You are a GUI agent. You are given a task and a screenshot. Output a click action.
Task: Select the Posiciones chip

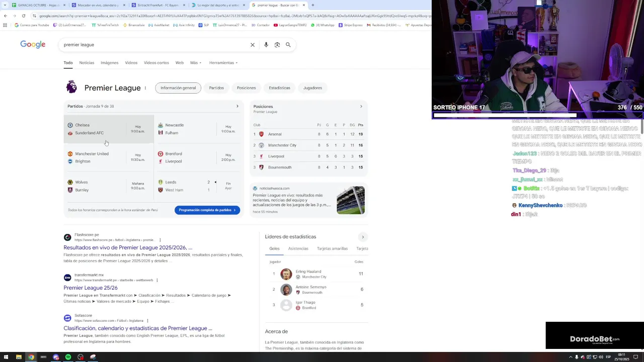click(x=247, y=88)
